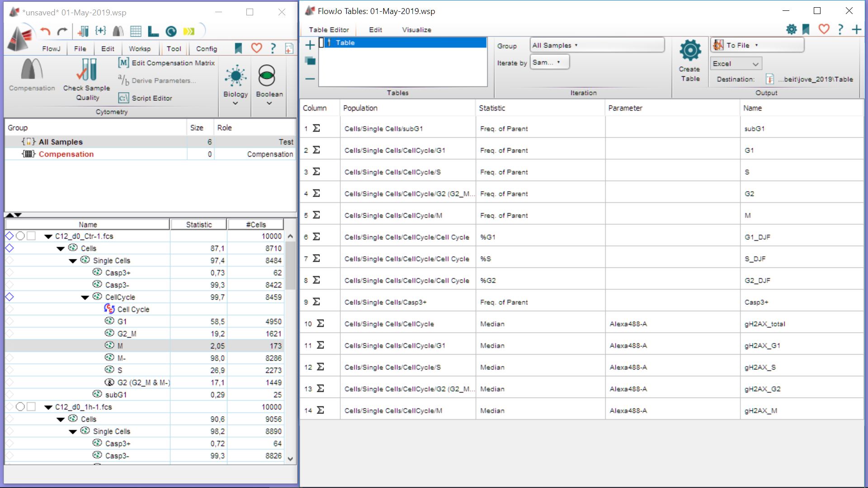The image size is (868, 488).
Task: Tick checkbox next to C12_d0_1h-1.fcs
Action: click(x=31, y=407)
